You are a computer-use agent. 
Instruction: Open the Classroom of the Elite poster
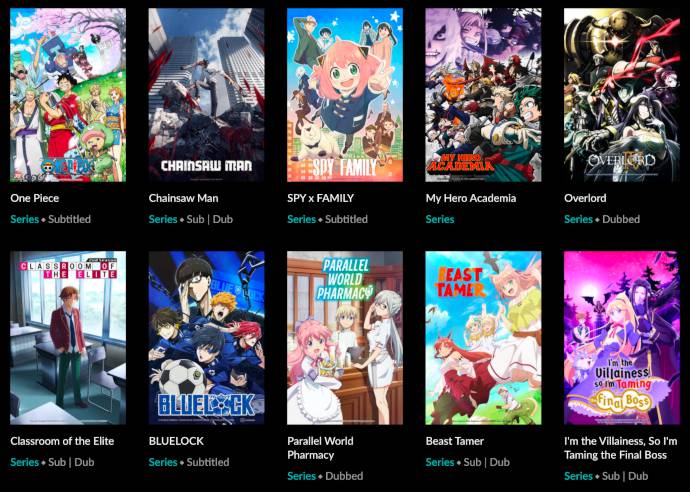(68, 338)
